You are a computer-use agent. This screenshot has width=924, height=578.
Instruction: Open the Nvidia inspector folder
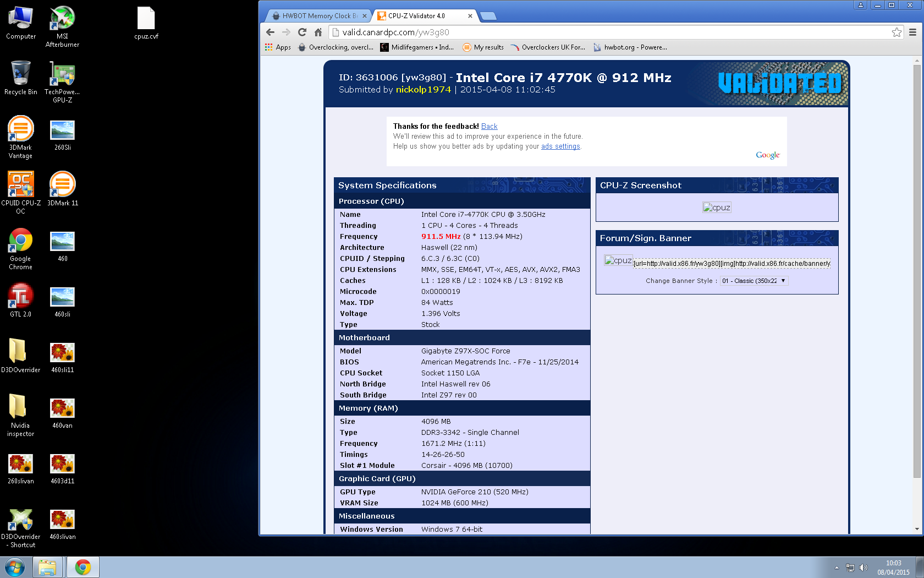(x=21, y=416)
